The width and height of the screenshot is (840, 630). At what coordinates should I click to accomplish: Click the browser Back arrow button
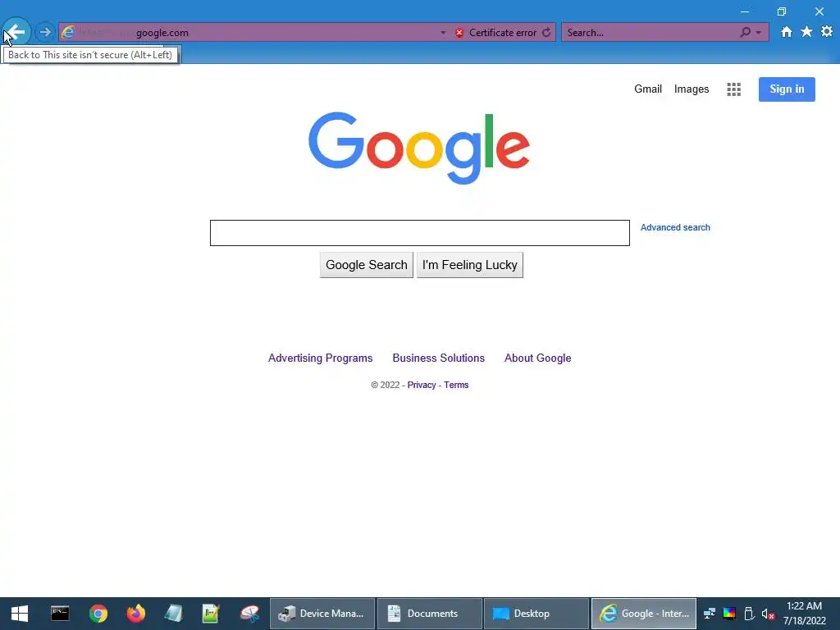coord(16,32)
